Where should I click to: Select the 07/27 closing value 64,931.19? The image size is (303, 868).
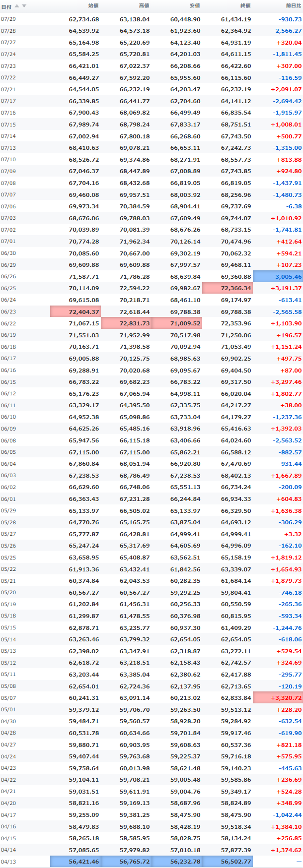click(236, 43)
